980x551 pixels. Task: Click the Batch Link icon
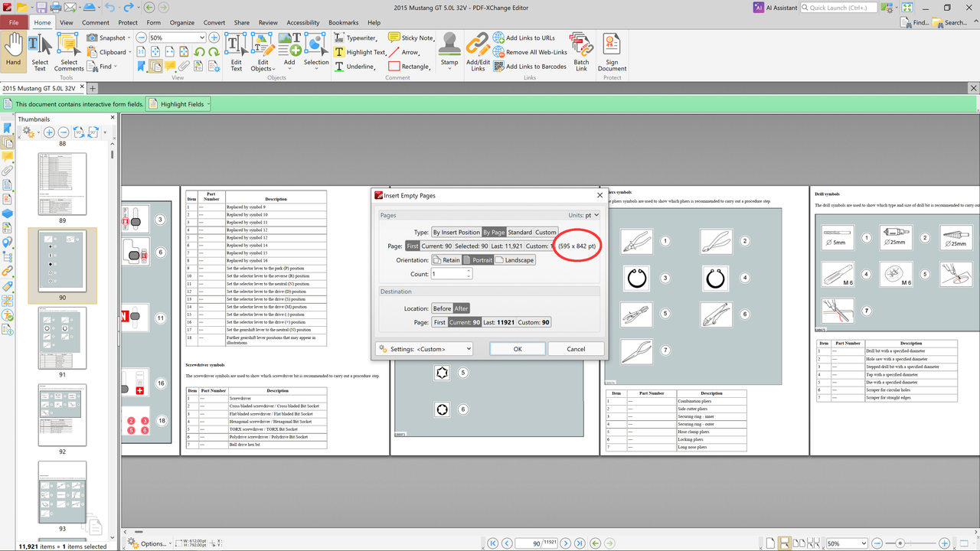pos(581,52)
